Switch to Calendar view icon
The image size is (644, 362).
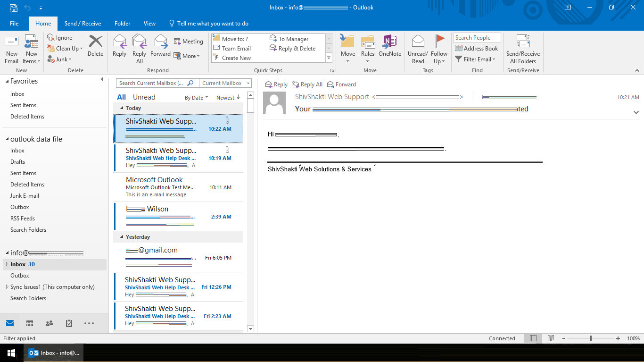coord(30,323)
